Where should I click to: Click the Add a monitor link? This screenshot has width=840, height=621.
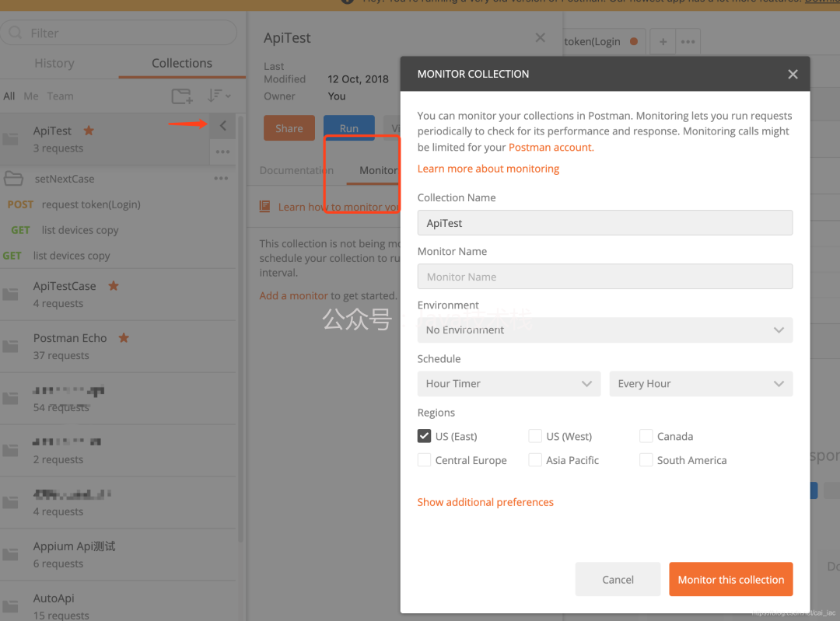click(x=293, y=295)
